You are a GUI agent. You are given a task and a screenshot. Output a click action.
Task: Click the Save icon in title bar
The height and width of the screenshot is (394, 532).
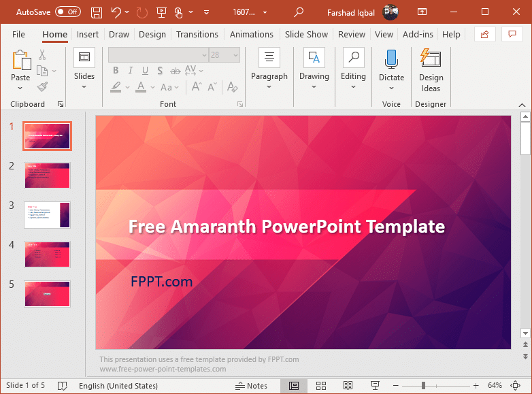pyautogui.click(x=97, y=12)
